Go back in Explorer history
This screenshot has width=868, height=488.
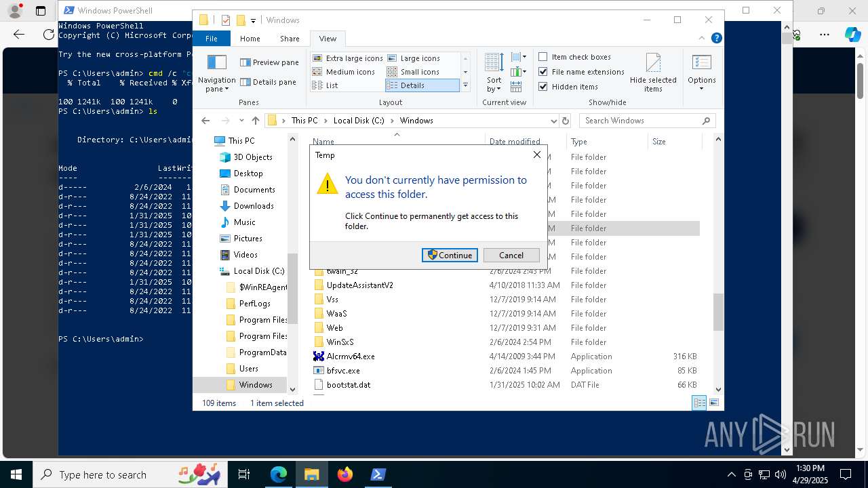click(x=205, y=121)
